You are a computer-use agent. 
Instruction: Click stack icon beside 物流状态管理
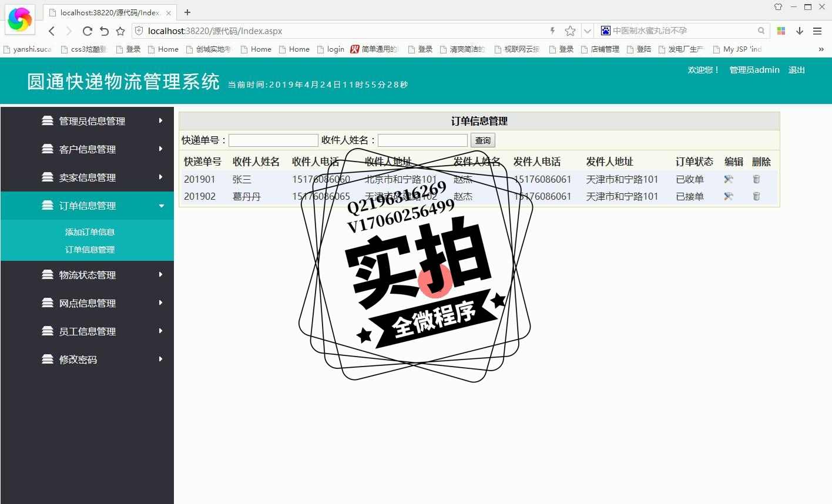pyautogui.click(x=48, y=274)
